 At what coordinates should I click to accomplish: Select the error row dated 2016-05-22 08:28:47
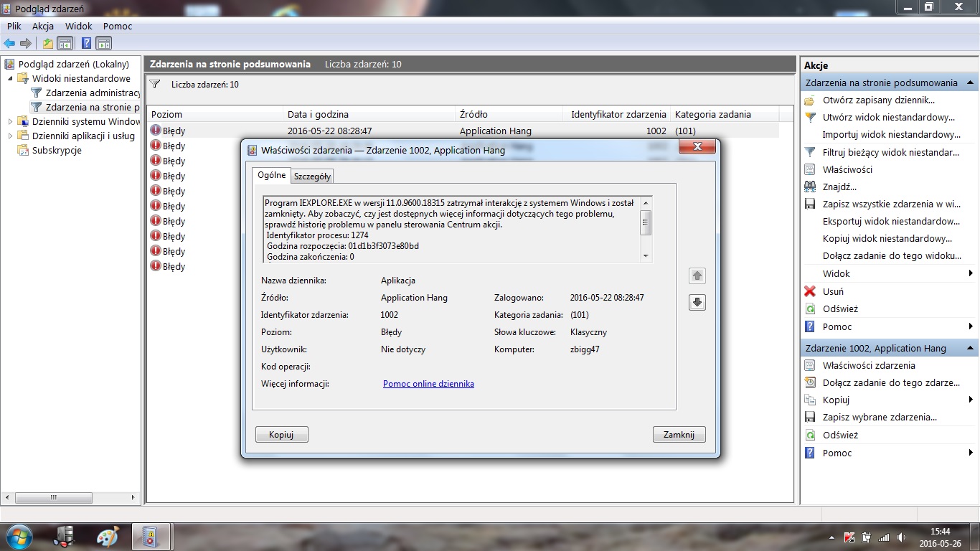463,131
